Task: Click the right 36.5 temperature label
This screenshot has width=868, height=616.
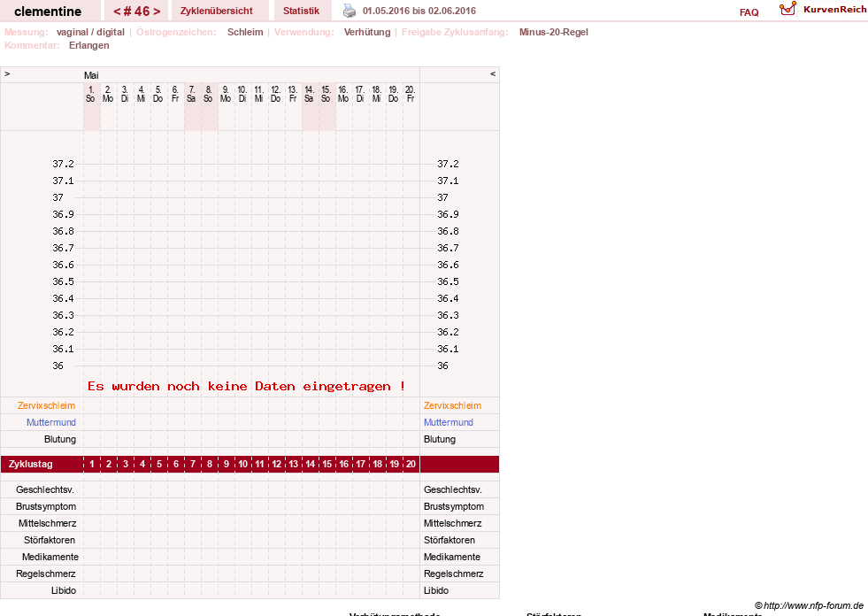Action: pos(448,281)
